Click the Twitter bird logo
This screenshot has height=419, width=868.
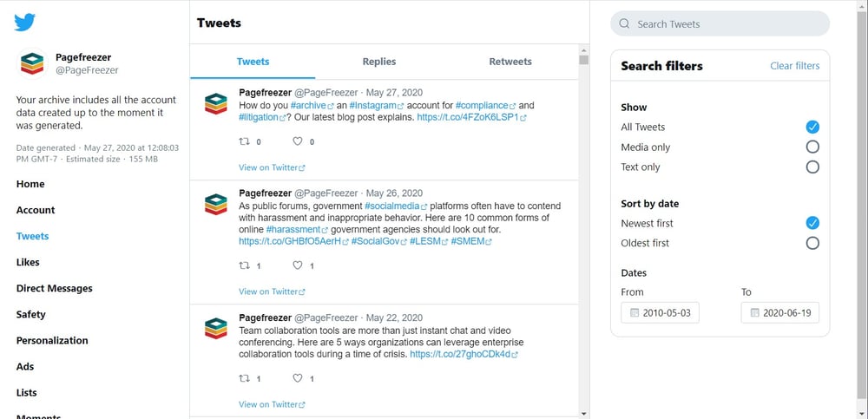(x=23, y=22)
